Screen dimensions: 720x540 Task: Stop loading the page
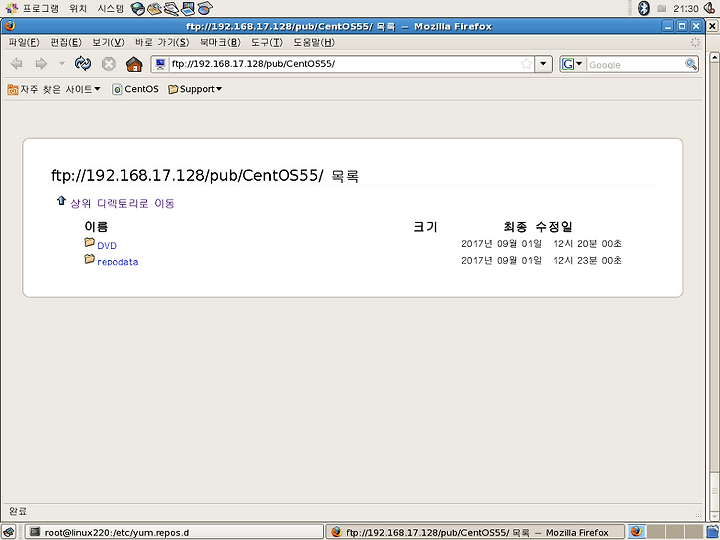pos(109,64)
